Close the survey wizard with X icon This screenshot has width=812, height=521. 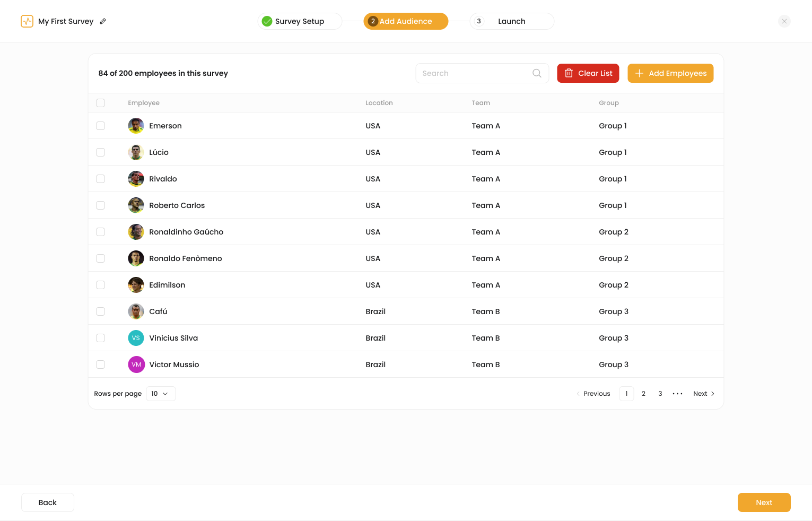(x=784, y=21)
